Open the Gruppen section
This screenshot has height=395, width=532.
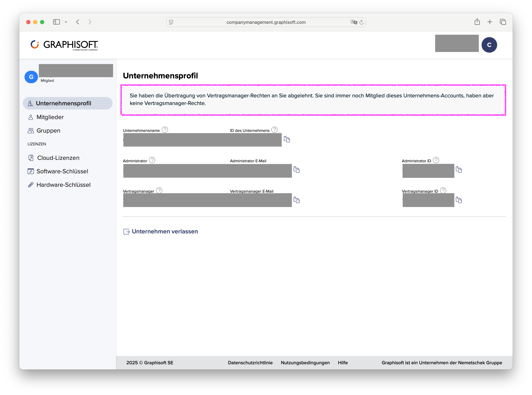pos(44,131)
